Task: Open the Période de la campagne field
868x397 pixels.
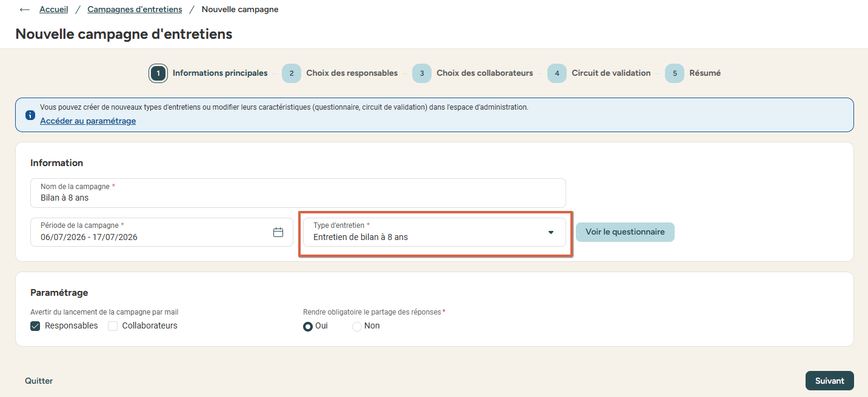Action: (x=162, y=232)
